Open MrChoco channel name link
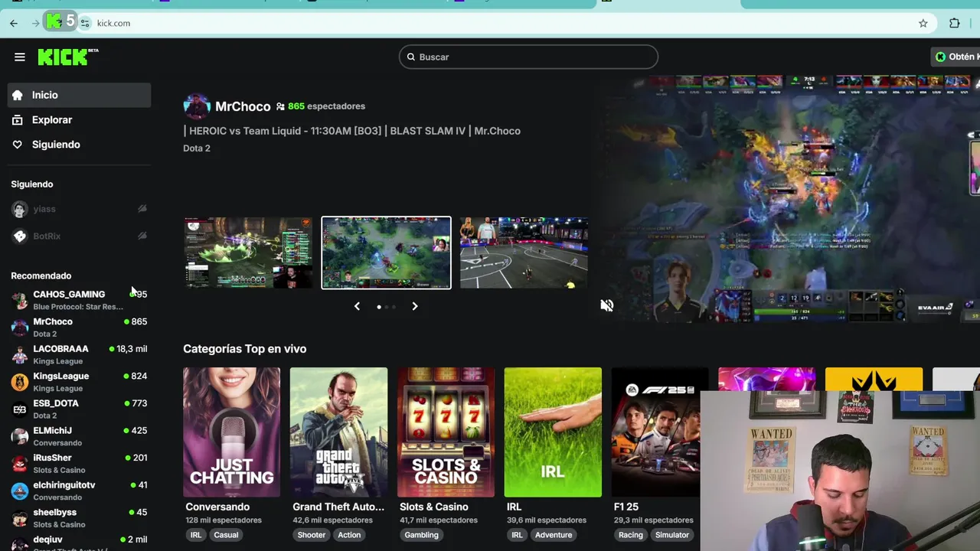This screenshot has width=980, height=551. 243,106
